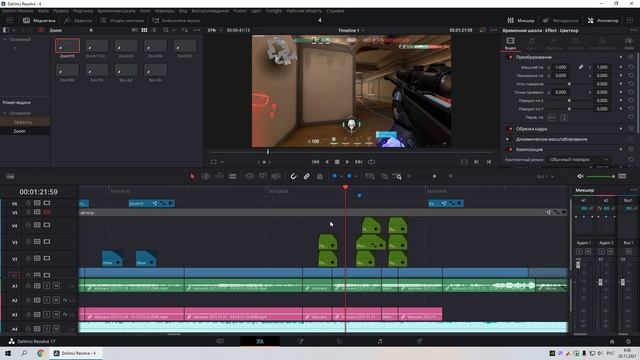The height and width of the screenshot is (360, 640).
Task: Click the Insert clip icon
Action: (x=249, y=176)
